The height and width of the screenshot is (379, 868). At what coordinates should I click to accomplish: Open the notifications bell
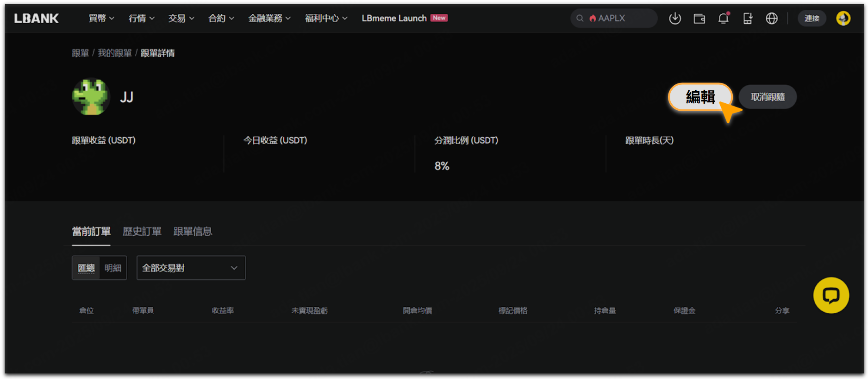tap(724, 19)
